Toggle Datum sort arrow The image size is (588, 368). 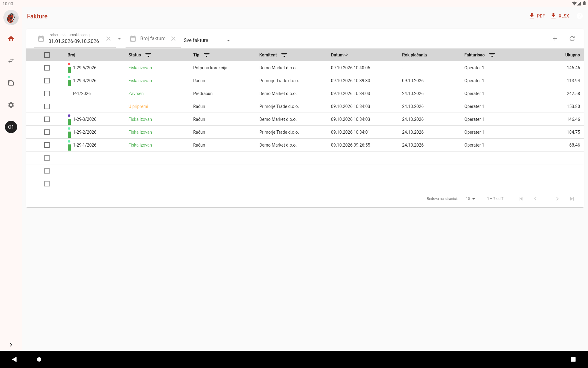346,55
